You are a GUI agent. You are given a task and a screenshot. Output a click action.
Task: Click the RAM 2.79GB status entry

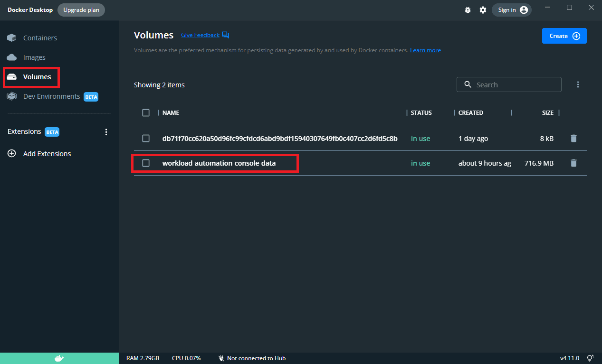143,358
